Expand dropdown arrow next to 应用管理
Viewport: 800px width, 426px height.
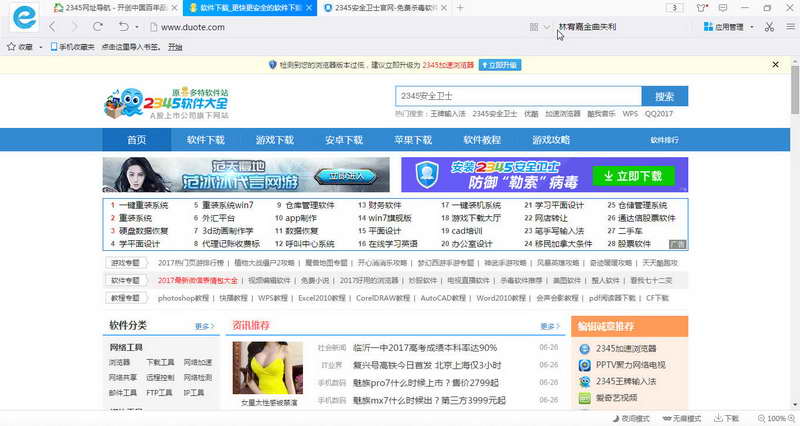tap(752, 27)
